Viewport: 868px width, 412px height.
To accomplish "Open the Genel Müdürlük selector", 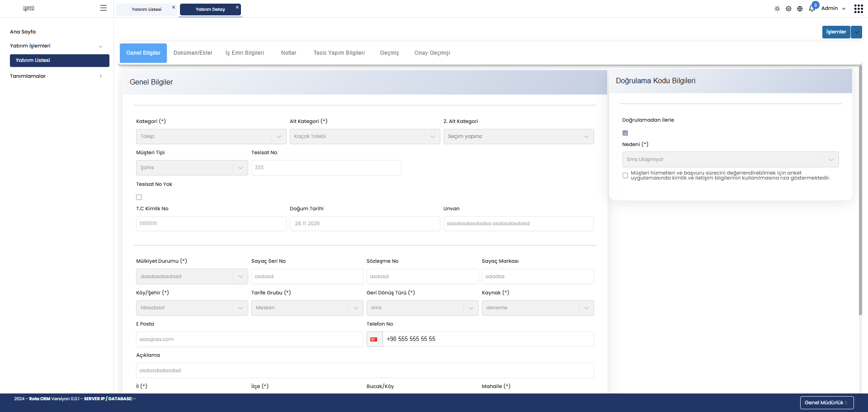I will 826,403.
